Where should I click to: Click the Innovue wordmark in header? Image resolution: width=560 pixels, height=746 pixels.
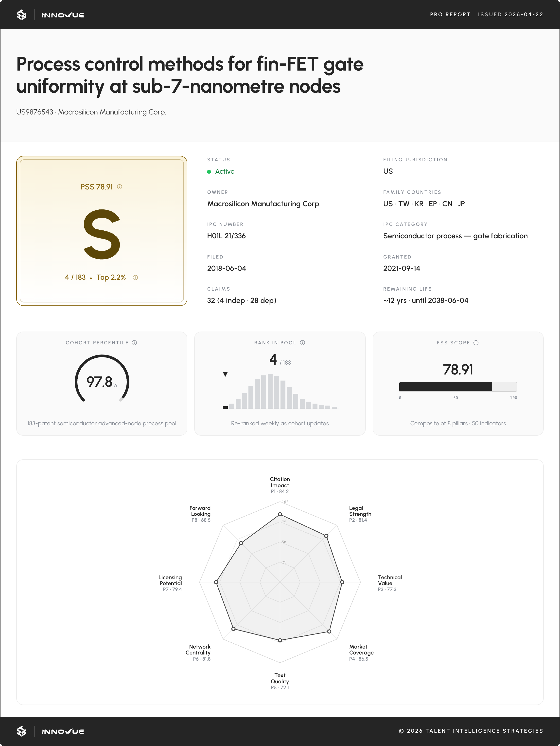(x=63, y=15)
